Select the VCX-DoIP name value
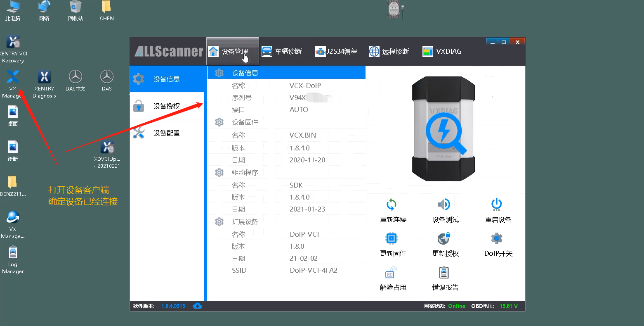644x326 pixels. (305, 86)
